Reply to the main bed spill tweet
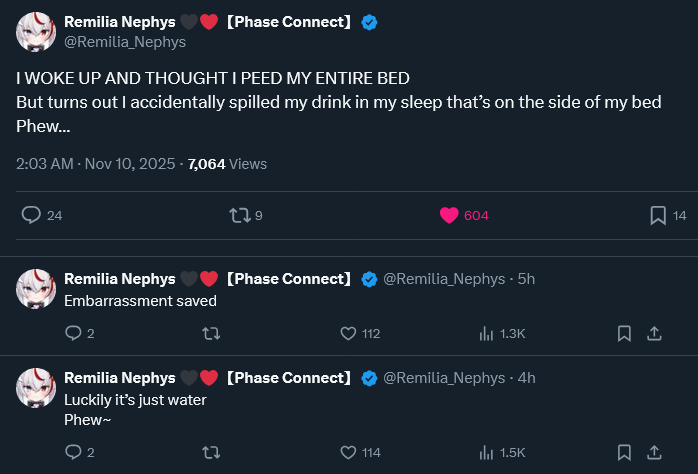Image resolution: width=698 pixels, height=474 pixels. [x=31, y=215]
